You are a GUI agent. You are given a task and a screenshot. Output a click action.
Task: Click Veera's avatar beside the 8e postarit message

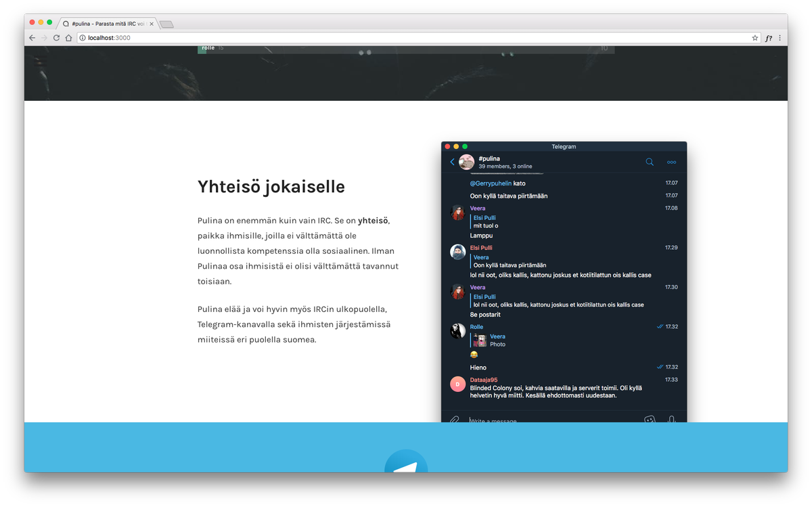click(x=457, y=292)
